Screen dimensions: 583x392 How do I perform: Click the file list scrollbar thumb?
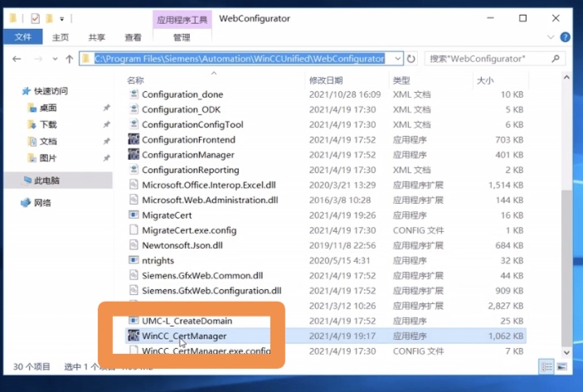(566, 268)
